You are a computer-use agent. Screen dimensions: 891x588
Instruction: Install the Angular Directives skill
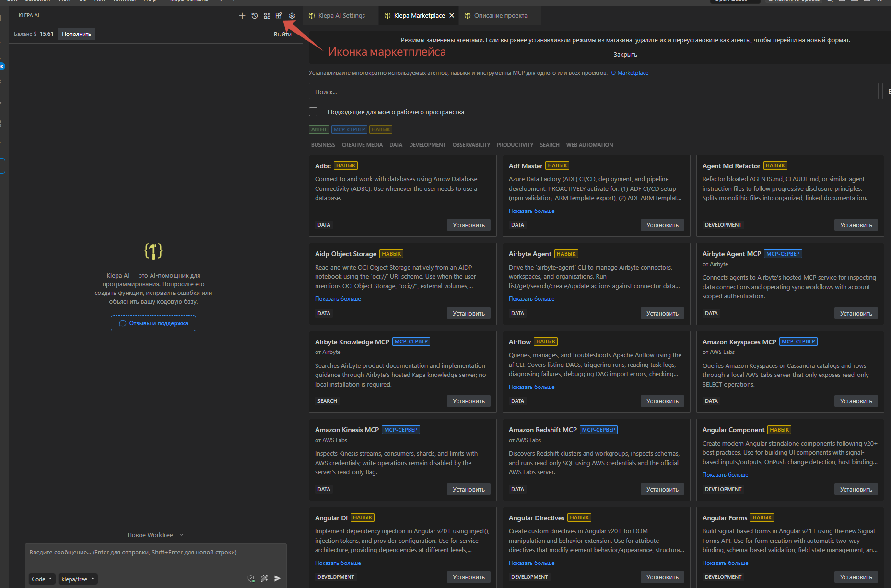(x=662, y=577)
